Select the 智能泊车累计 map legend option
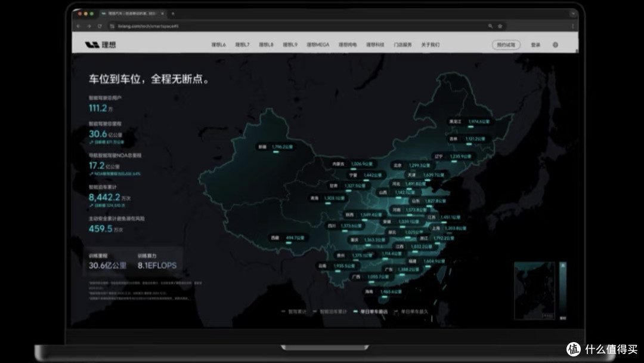This screenshot has height=363, width=644. 330,312
